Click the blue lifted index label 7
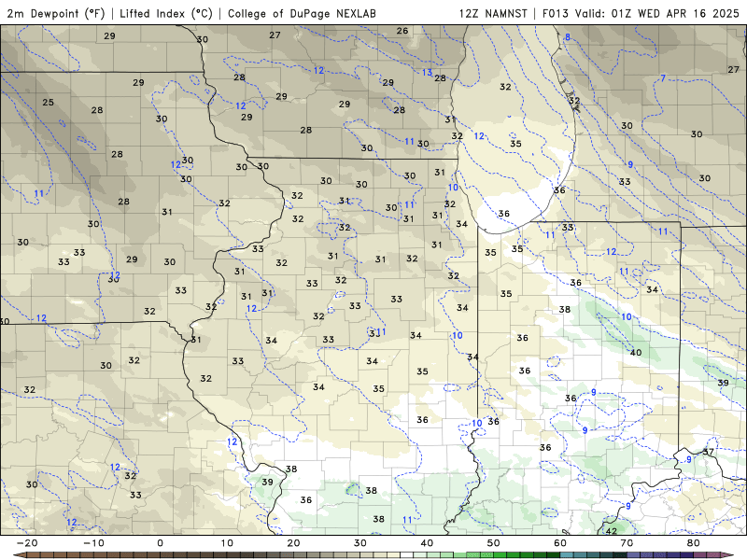Image resolution: width=747 pixels, height=560 pixels. tap(663, 78)
